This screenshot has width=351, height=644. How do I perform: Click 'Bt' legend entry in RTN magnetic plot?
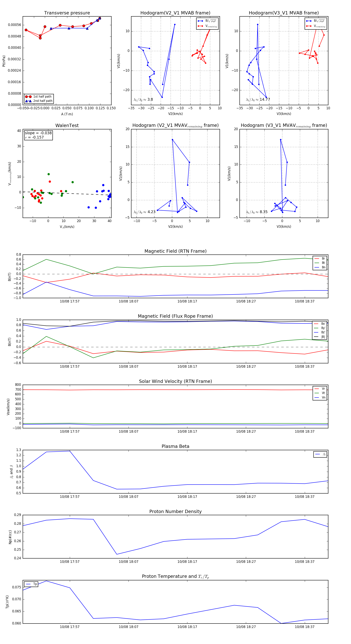(320, 263)
